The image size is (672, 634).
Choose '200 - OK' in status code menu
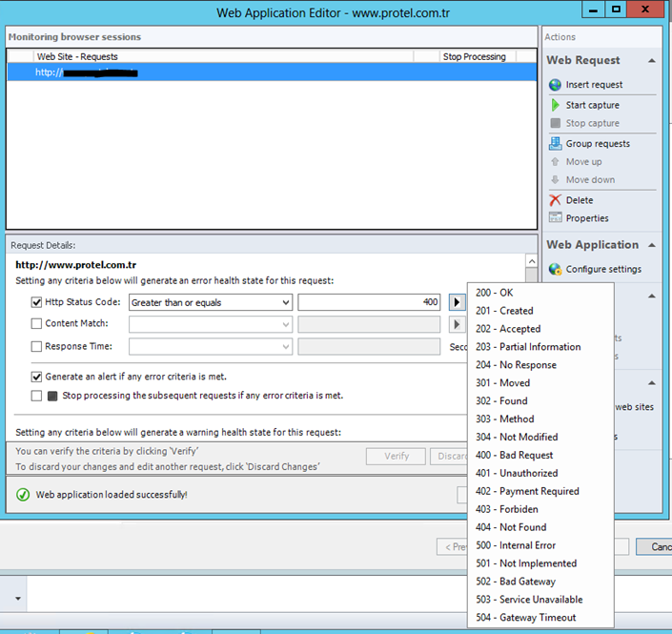494,293
